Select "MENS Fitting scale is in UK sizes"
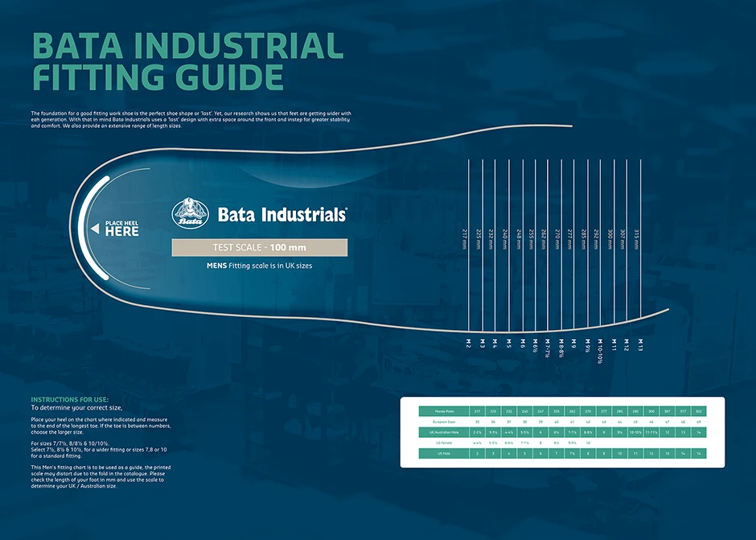The width and height of the screenshot is (756, 540). 260,266
